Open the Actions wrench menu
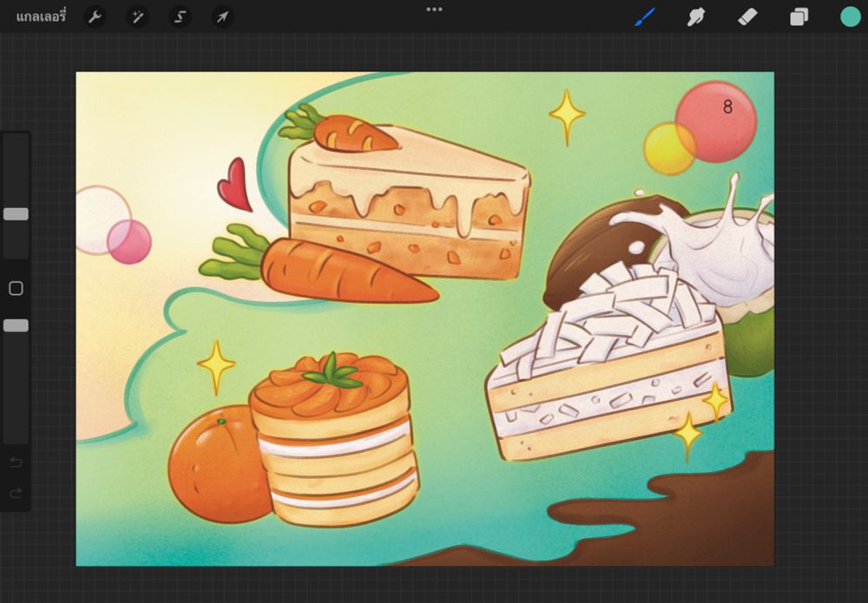Viewport: 868px width, 603px height. (x=95, y=16)
